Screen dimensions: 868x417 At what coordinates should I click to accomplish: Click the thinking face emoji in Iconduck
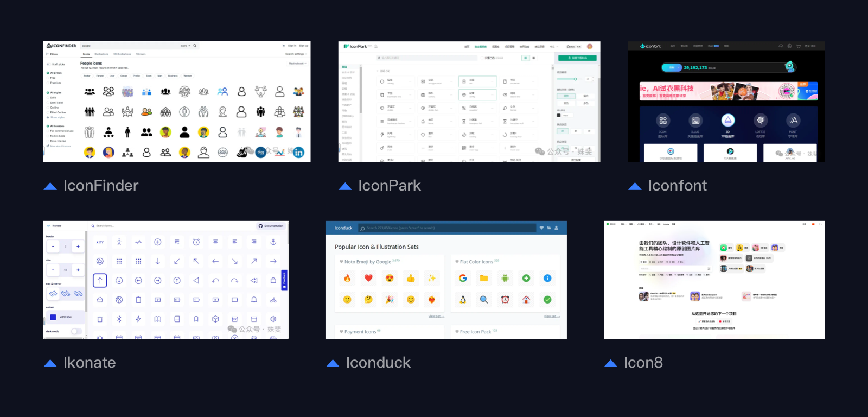368,299
